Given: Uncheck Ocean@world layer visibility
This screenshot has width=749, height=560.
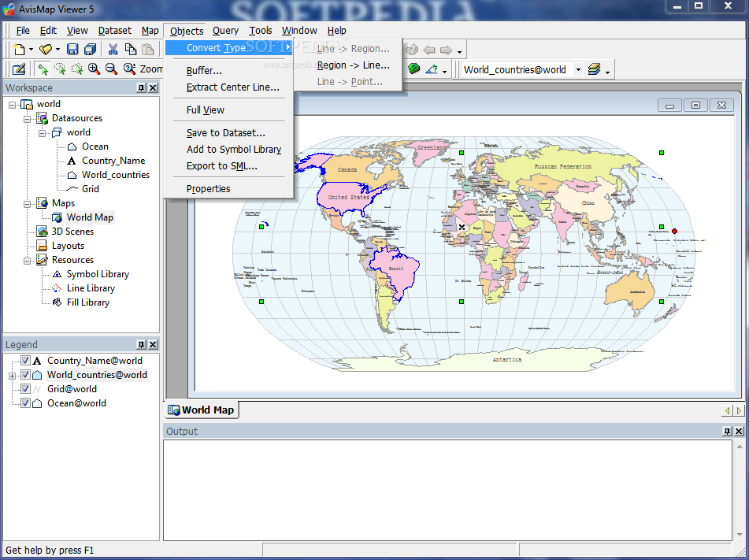Looking at the screenshot, I should pos(25,403).
